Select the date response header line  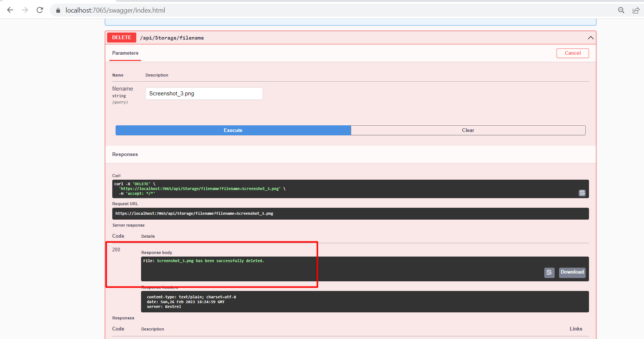tap(185, 302)
